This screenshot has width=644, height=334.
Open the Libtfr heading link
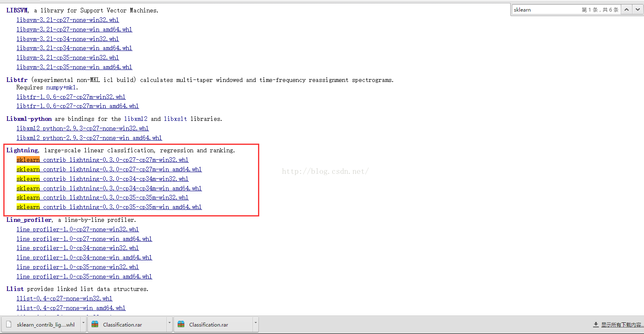(17, 80)
